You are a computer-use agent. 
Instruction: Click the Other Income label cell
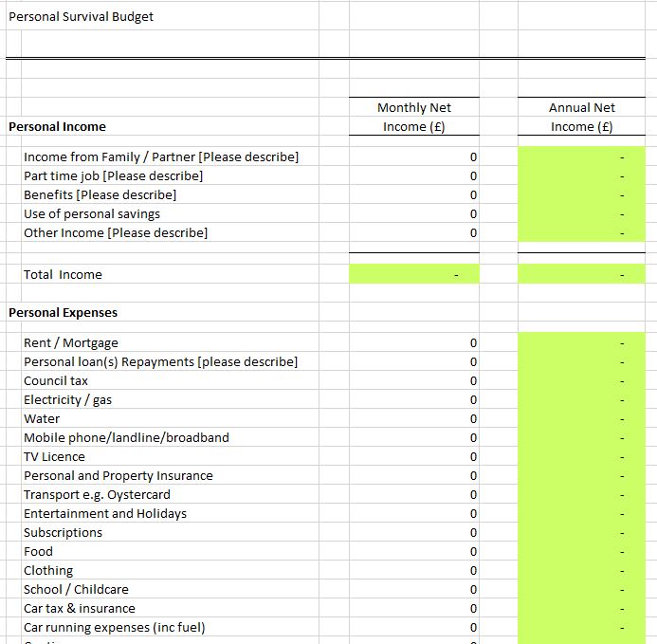click(x=116, y=232)
